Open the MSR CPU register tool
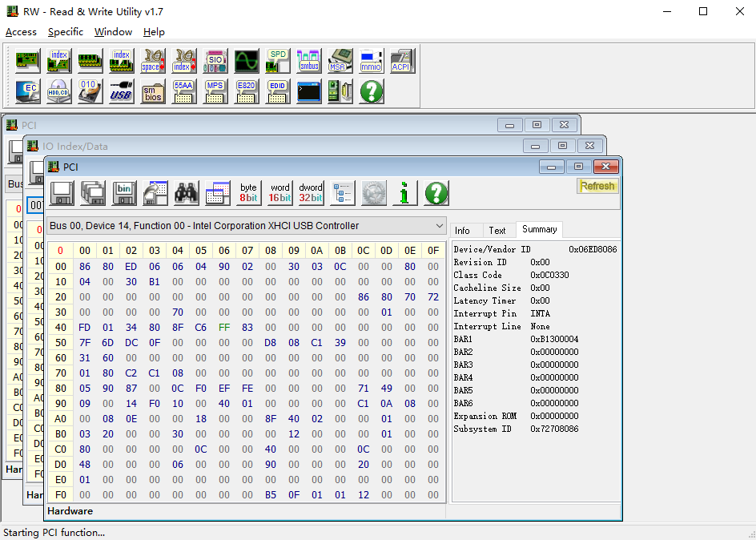 (x=340, y=61)
